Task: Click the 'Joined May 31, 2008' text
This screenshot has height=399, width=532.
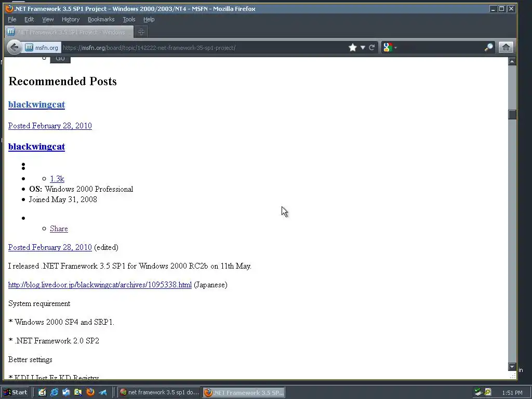Action: point(63,199)
